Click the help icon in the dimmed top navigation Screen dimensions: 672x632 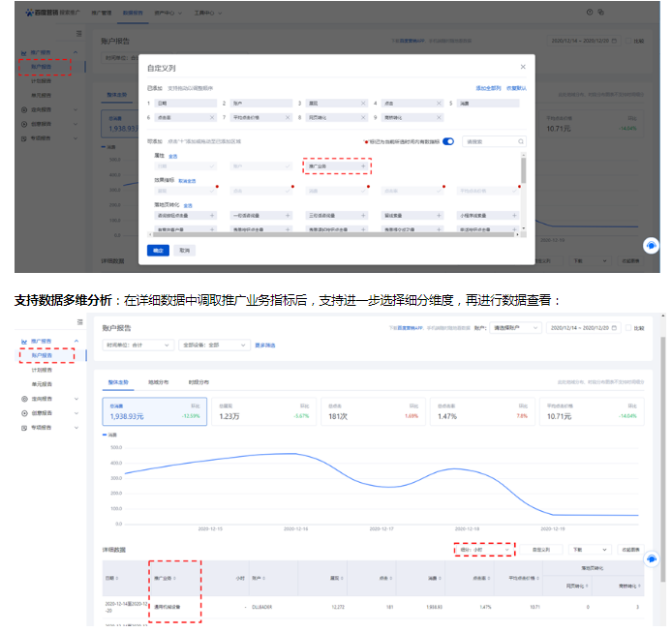(590, 12)
